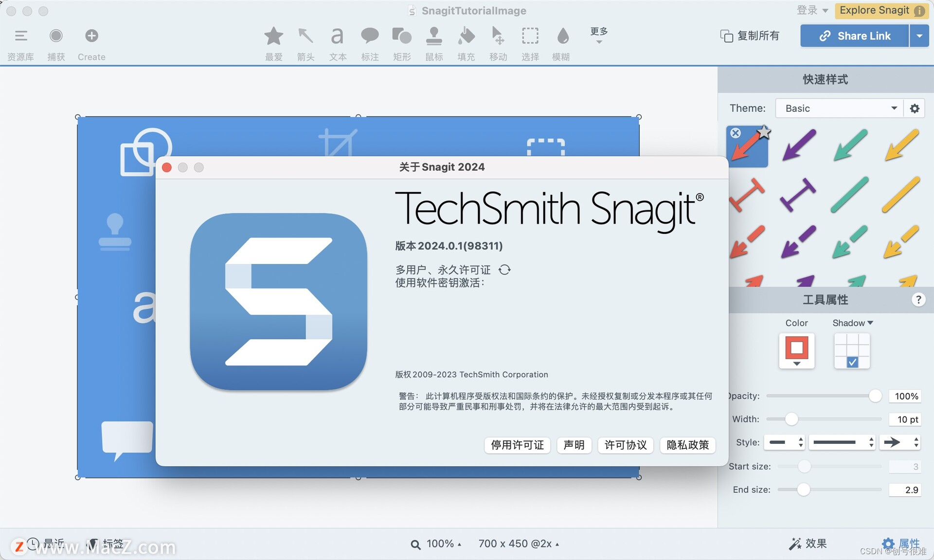Choose the teal dashed arrow quick style
The image size is (934, 560).
click(850, 241)
